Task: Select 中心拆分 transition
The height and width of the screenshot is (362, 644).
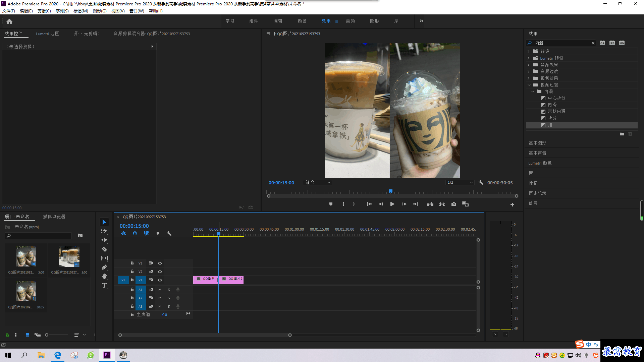Action: 556,98
